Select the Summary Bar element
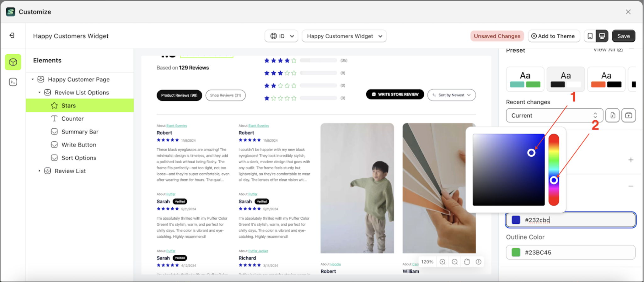Viewport: 644px width, 282px height. [x=80, y=132]
